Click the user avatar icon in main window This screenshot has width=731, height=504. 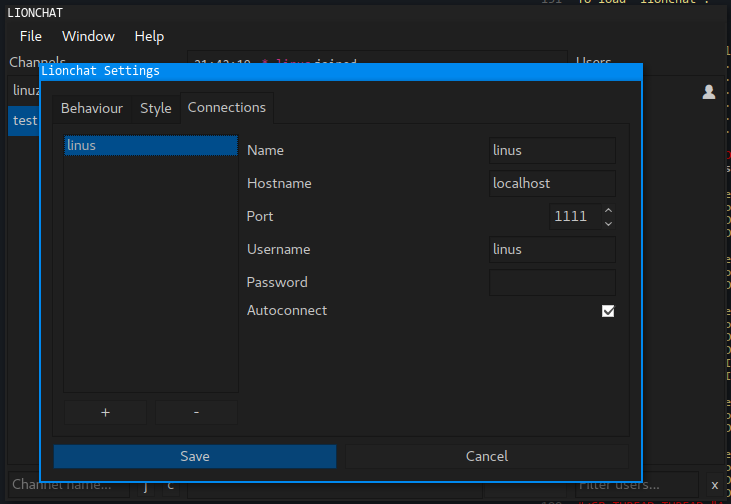click(x=709, y=92)
